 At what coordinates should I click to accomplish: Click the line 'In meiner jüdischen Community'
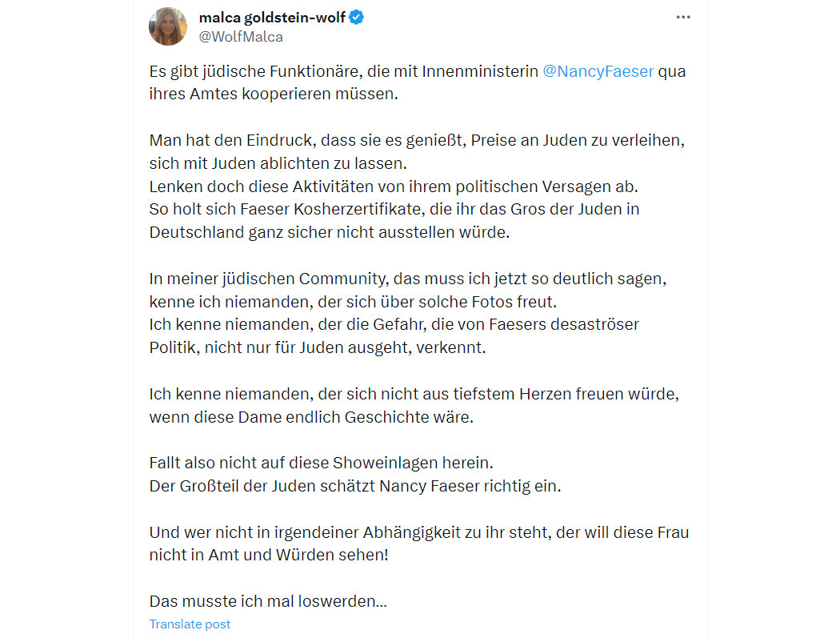pos(408,279)
